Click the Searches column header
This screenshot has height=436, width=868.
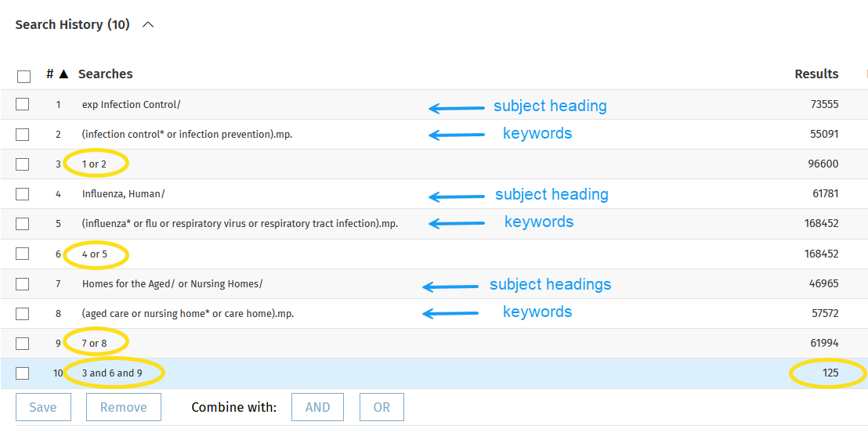[x=105, y=74]
